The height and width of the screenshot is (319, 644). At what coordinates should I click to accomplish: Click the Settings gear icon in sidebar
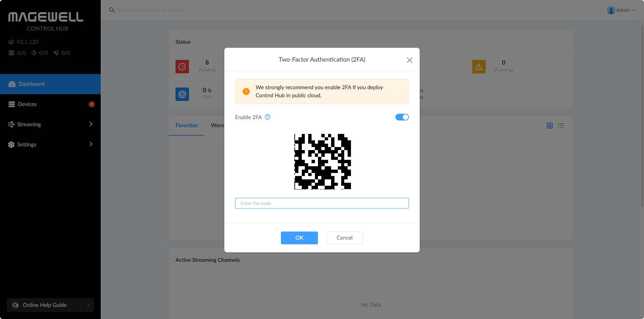click(11, 145)
